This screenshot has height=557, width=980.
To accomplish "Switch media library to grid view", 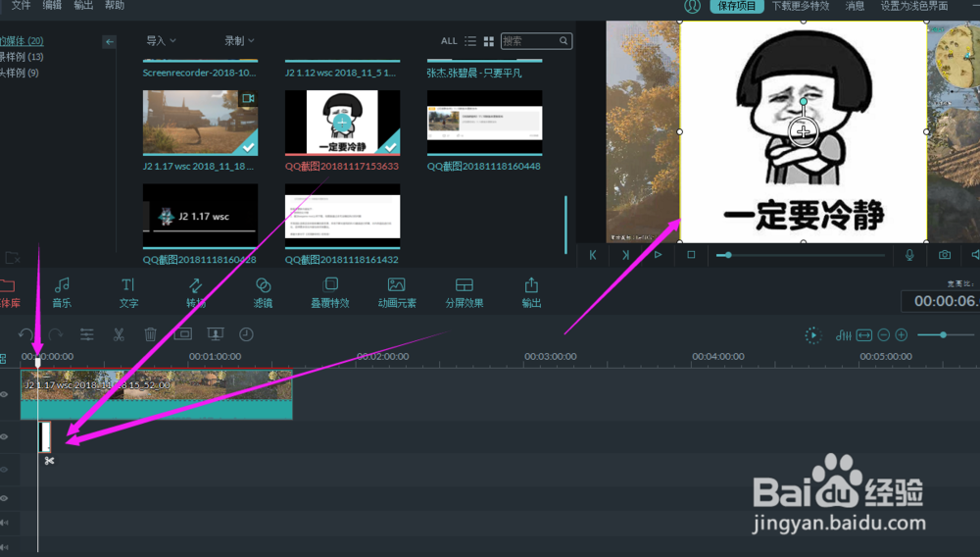I will click(489, 40).
